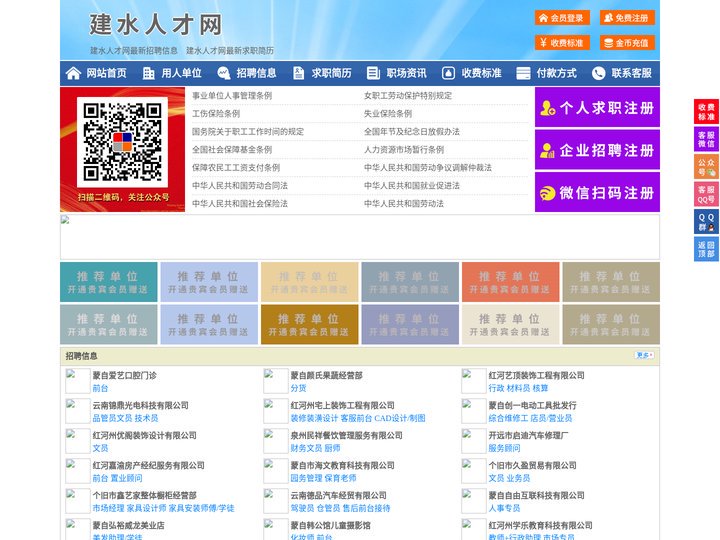The height and width of the screenshot is (540, 720).
Task: Open 失业保险条例 link
Action: tap(388, 113)
